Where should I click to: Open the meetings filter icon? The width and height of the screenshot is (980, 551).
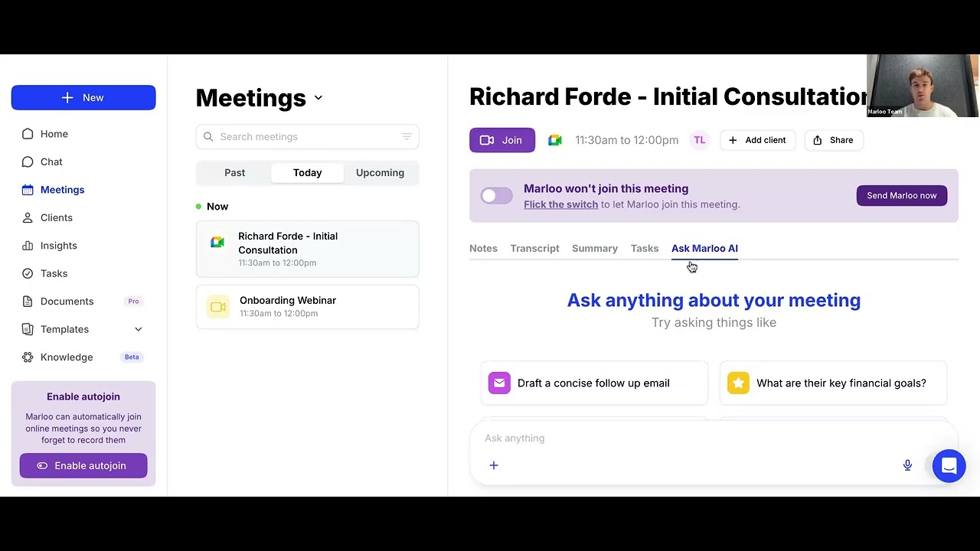click(407, 137)
